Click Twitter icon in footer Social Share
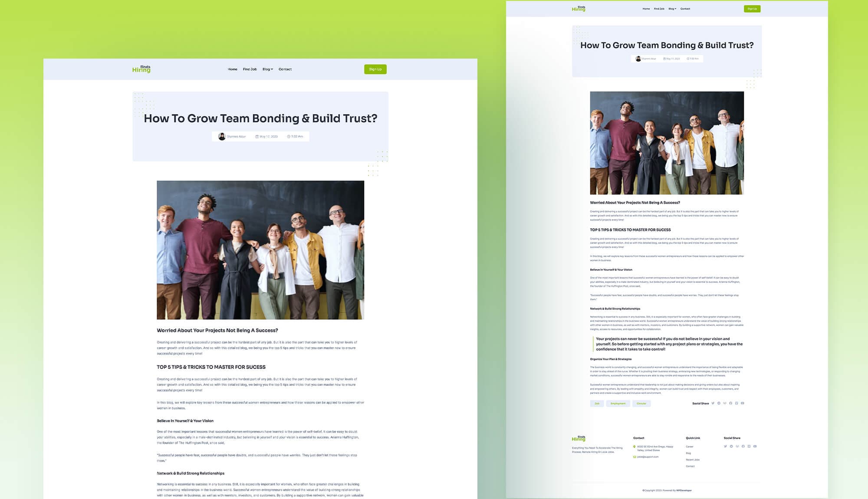The image size is (868, 499). tap(725, 446)
